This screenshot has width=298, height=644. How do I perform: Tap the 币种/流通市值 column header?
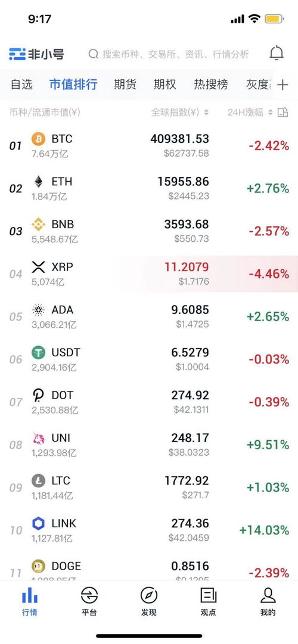[x=45, y=113]
